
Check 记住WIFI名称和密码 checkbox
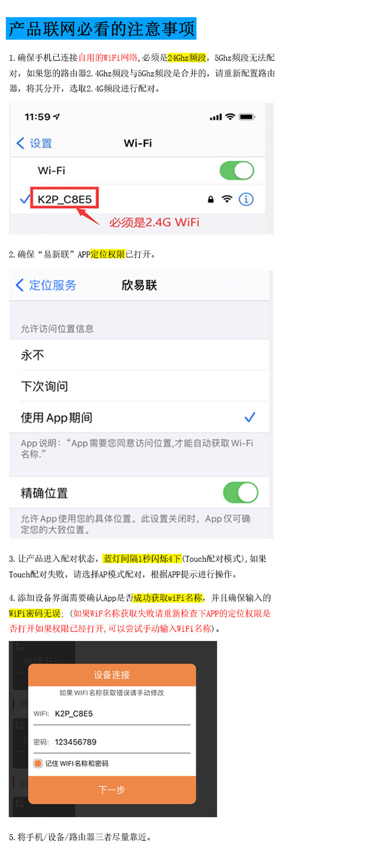click(x=38, y=764)
